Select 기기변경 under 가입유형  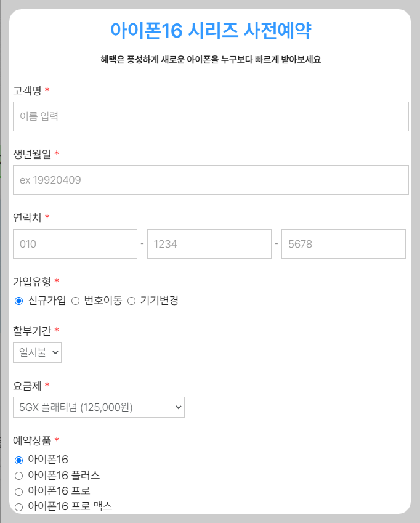pos(131,301)
